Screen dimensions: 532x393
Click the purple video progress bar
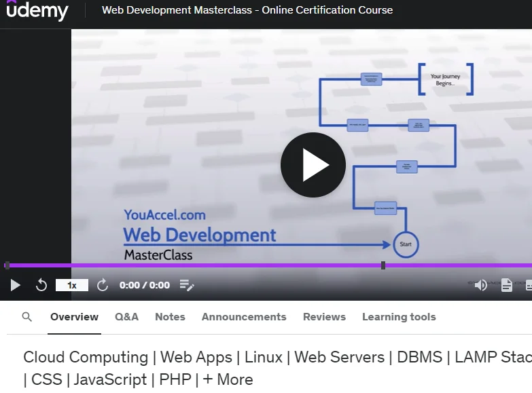click(268, 265)
